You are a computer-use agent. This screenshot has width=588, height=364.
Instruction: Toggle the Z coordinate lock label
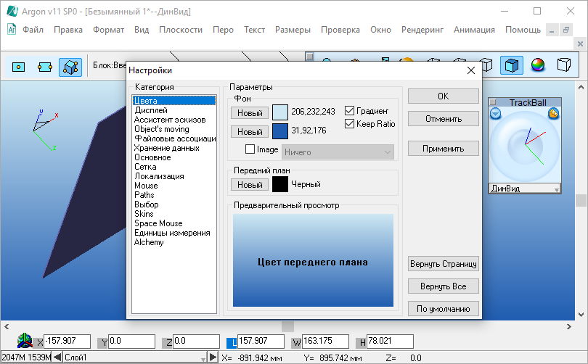click(x=168, y=342)
